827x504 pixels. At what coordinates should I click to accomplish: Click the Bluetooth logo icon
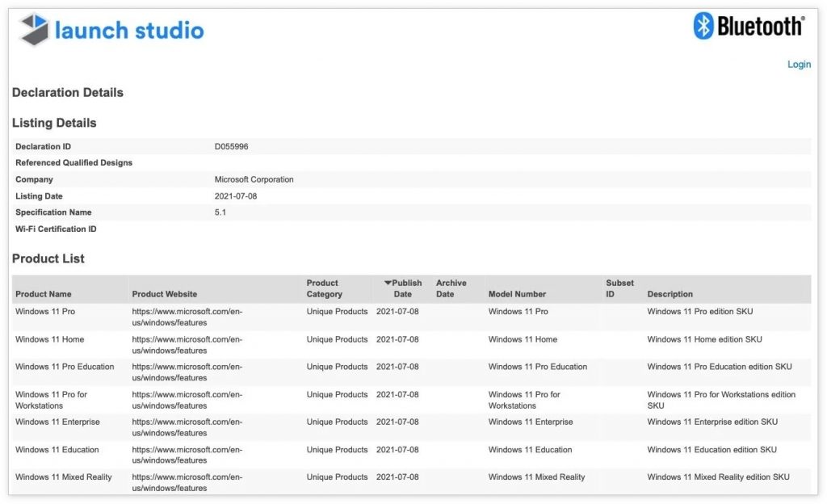pyautogui.click(x=703, y=26)
